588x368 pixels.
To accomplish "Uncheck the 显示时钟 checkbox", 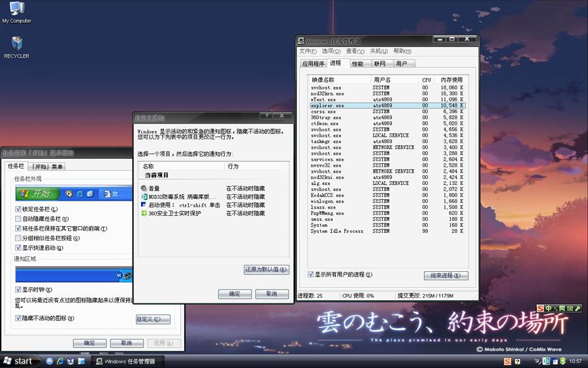I will (x=18, y=290).
